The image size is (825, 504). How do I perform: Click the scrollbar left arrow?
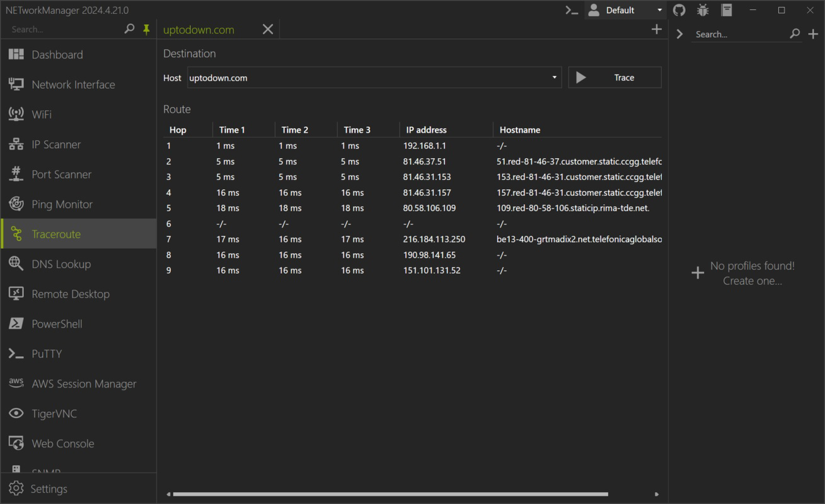pos(168,495)
